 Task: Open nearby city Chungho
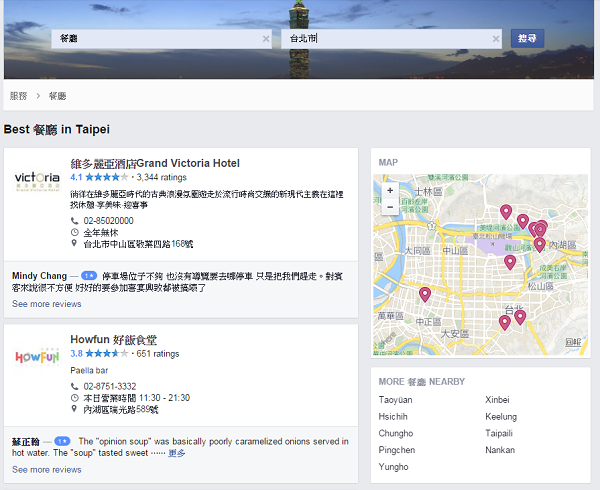click(396, 433)
